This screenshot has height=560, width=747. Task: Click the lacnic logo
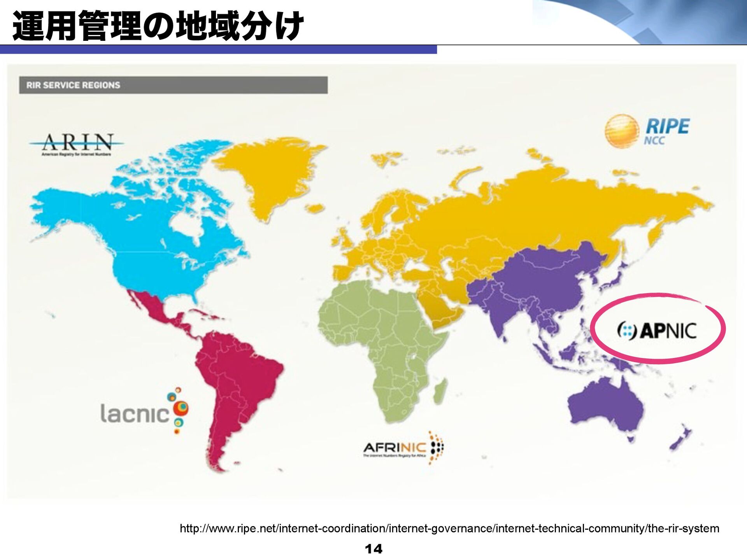(144, 411)
